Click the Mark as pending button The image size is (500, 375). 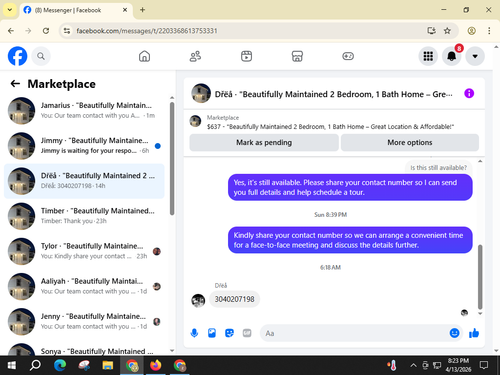pyautogui.click(x=264, y=143)
